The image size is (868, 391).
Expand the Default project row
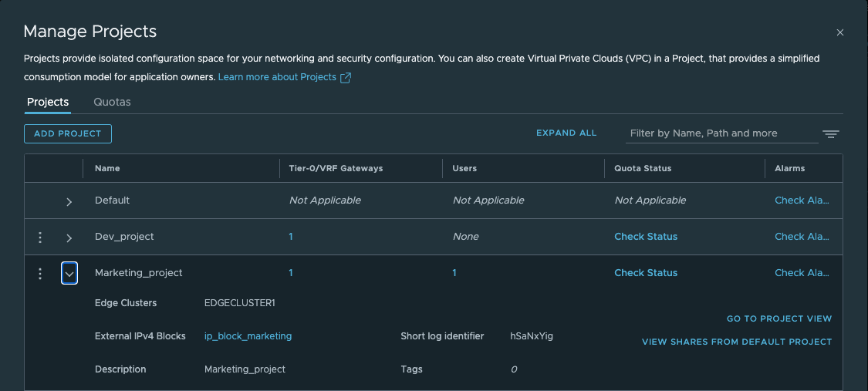[69, 201]
